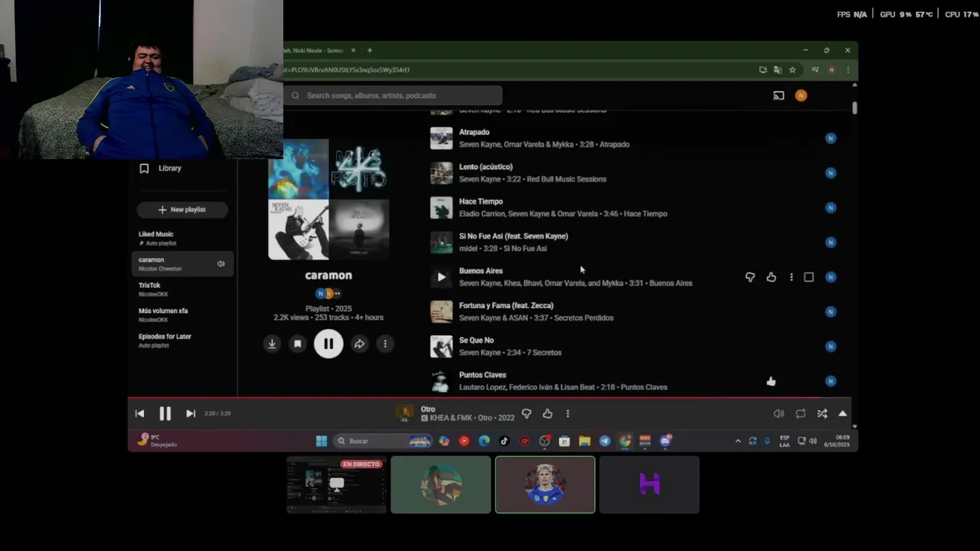The height and width of the screenshot is (551, 980).
Task: Show hidden system tray icons
Action: click(737, 441)
